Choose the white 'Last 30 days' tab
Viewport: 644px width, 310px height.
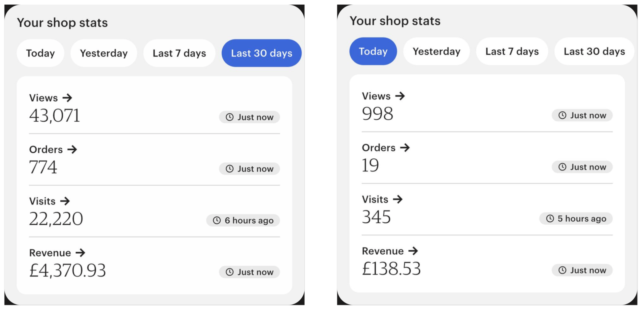coord(594,51)
